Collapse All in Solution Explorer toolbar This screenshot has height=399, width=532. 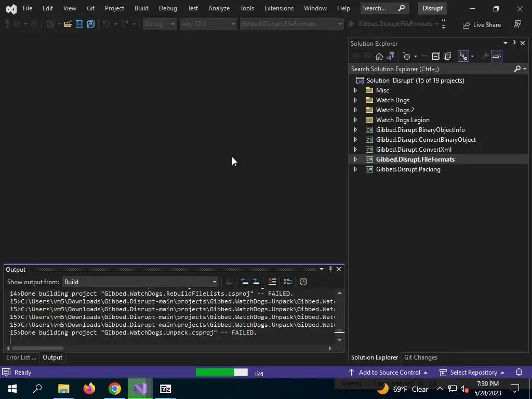pyautogui.click(x=436, y=56)
